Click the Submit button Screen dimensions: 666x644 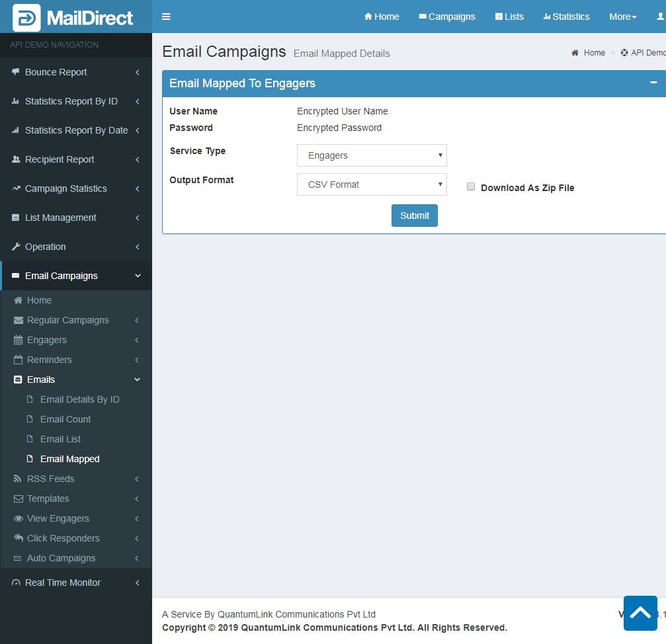[414, 216]
